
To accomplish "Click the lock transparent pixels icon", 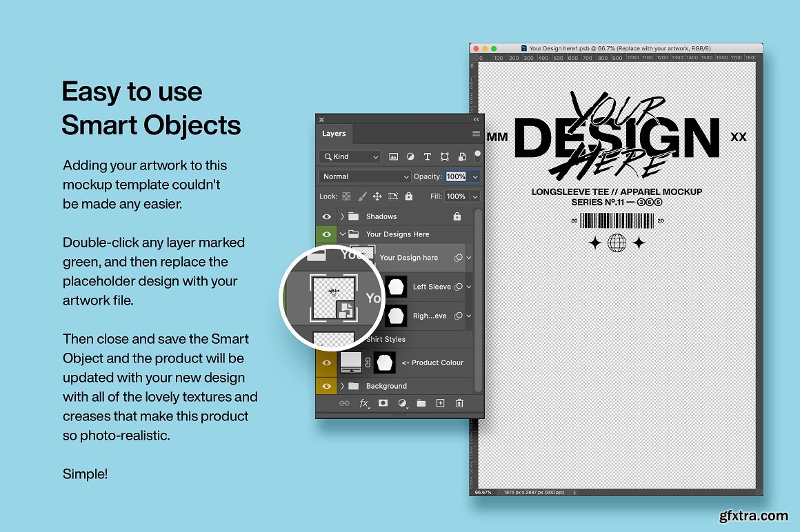I will point(346,196).
